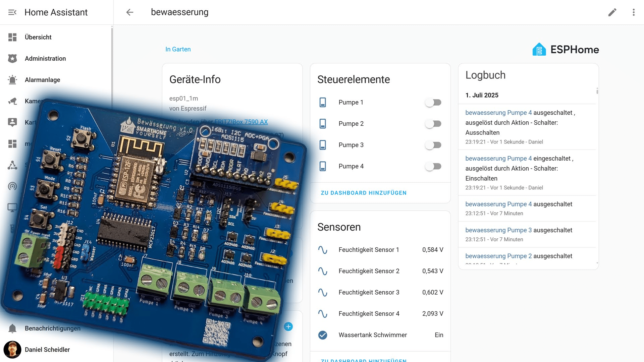Click the Alarmanlage siren icon

coord(12,80)
